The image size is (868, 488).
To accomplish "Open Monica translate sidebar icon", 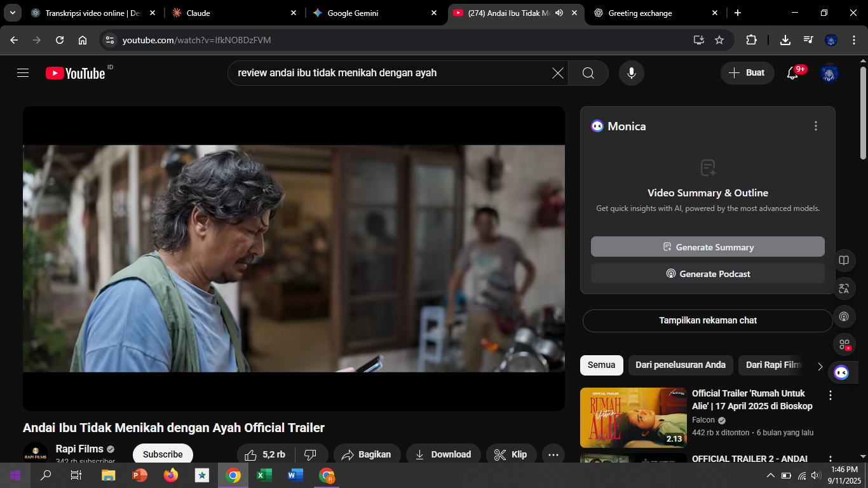I will pos(844,288).
